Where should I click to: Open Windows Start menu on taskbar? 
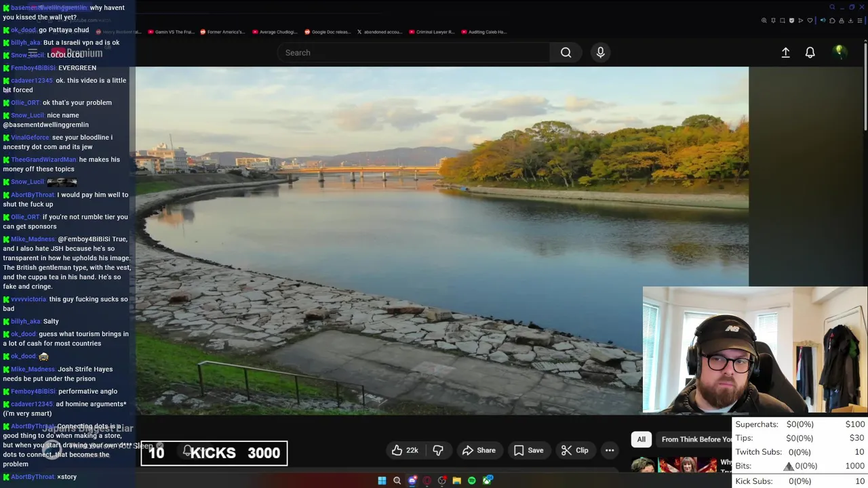pyautogui.click(x=382, y=481)
